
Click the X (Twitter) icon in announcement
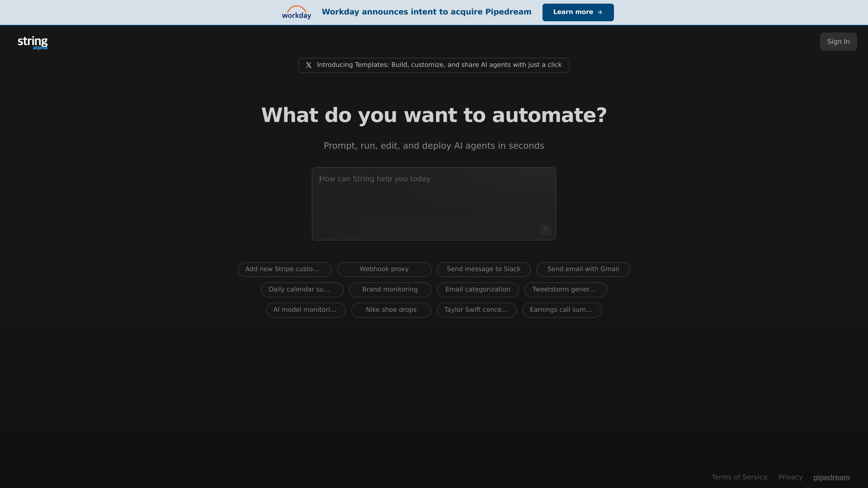click(309, 65)
